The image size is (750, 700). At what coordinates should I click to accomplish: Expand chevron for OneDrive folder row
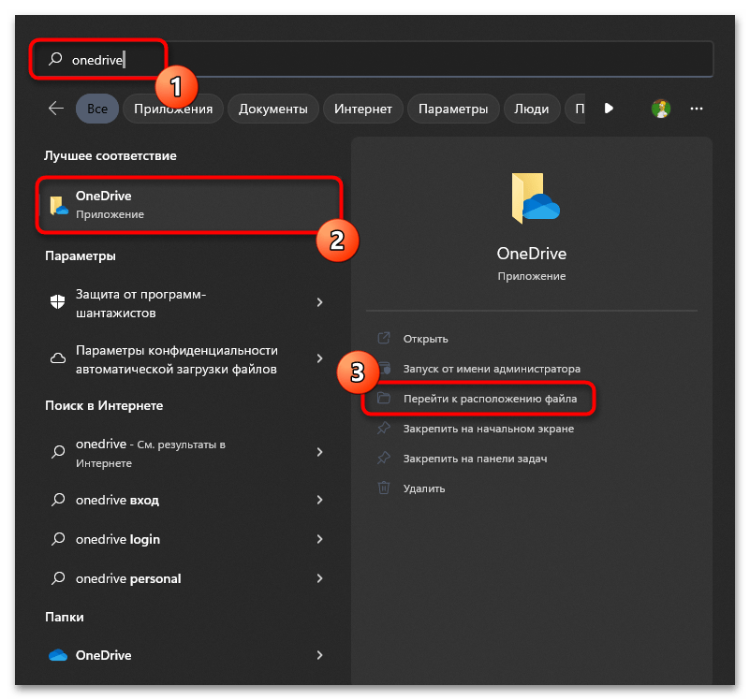319,655
